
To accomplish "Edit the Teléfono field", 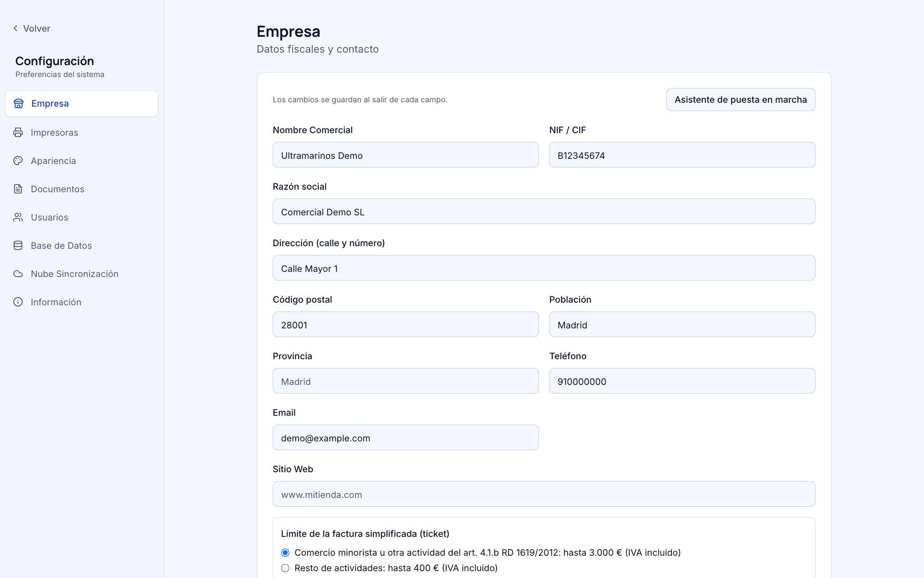I will [x=682, y=381].
